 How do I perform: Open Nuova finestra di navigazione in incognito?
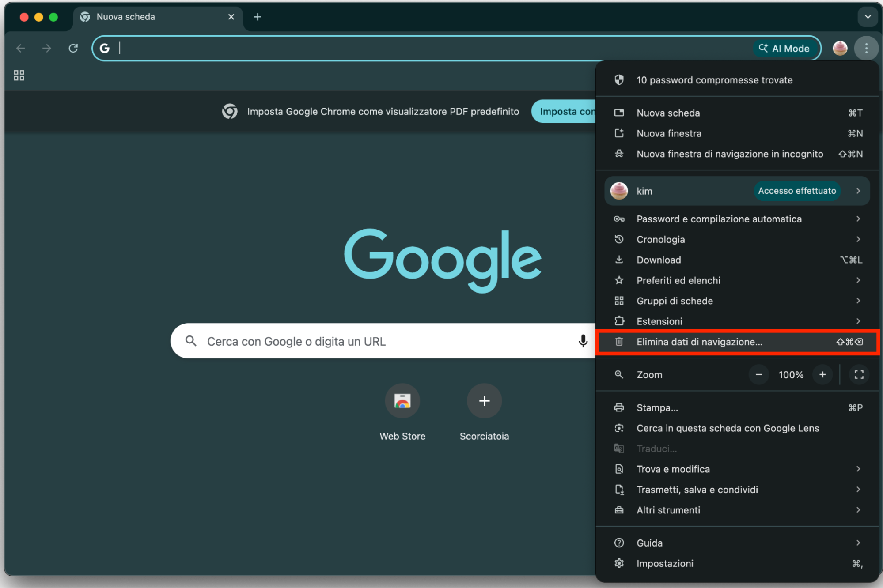737,154
